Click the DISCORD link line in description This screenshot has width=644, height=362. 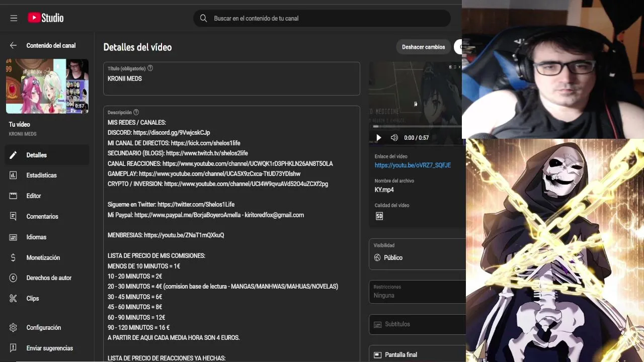[158, 133]
